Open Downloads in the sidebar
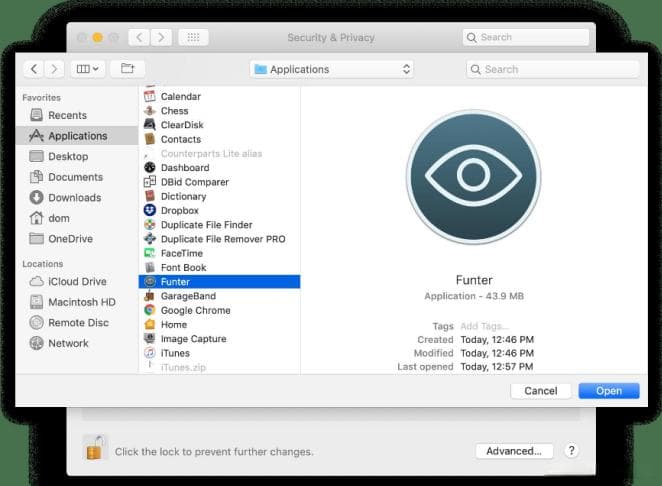Screen dimensions: 662x486 77,198
